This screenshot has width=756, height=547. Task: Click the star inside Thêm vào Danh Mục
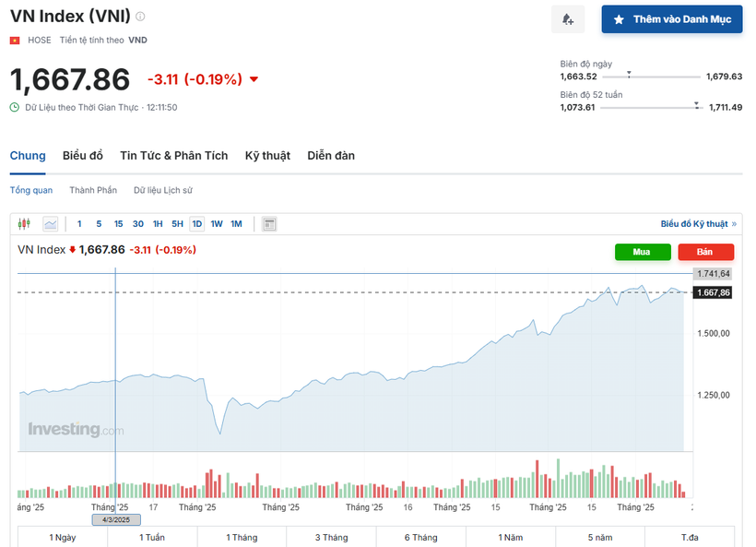[x=617, y=18]
